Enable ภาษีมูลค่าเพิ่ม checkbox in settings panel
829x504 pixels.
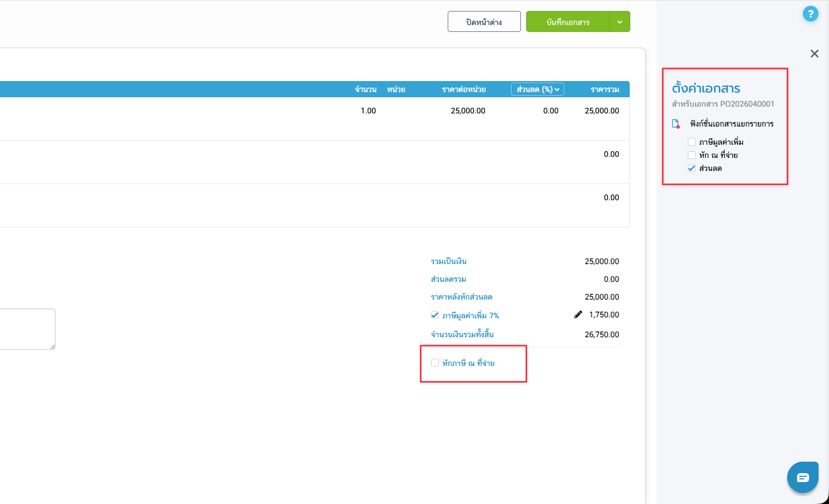[x=691, y=142]
